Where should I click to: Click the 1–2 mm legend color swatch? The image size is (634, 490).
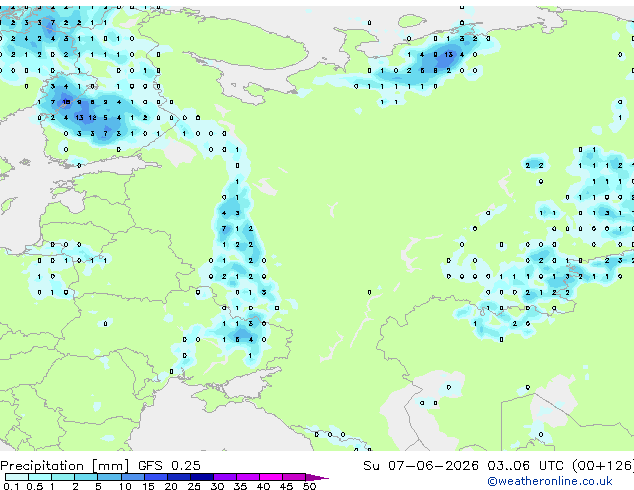pyautogui.click(x=63, y=477)
